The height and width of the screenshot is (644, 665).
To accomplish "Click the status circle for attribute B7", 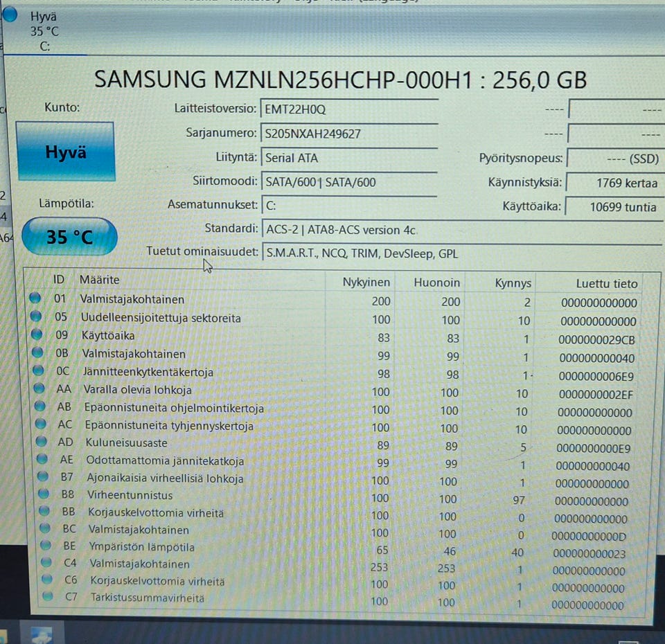I will 43,476.
